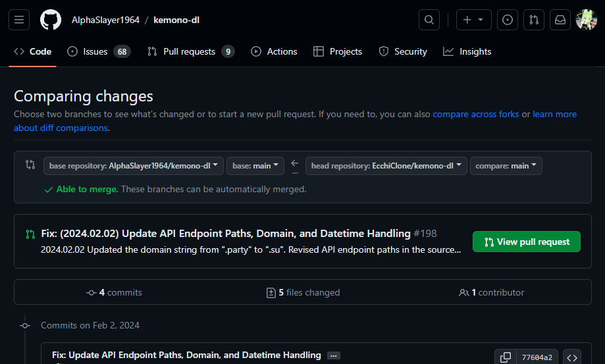Click the Pull requests count badge 9

(x=228, y=51)
